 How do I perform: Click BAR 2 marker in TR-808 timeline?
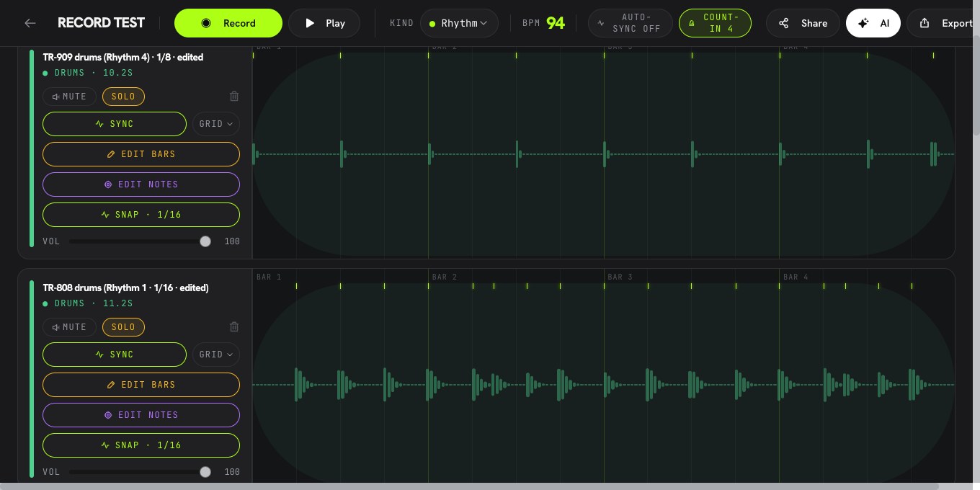445,277
